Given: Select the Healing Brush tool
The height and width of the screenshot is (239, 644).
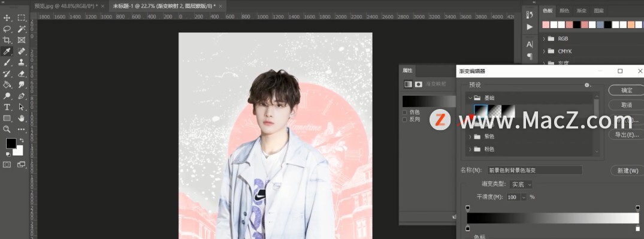Looking at the screenshot, I should (22, 52).
